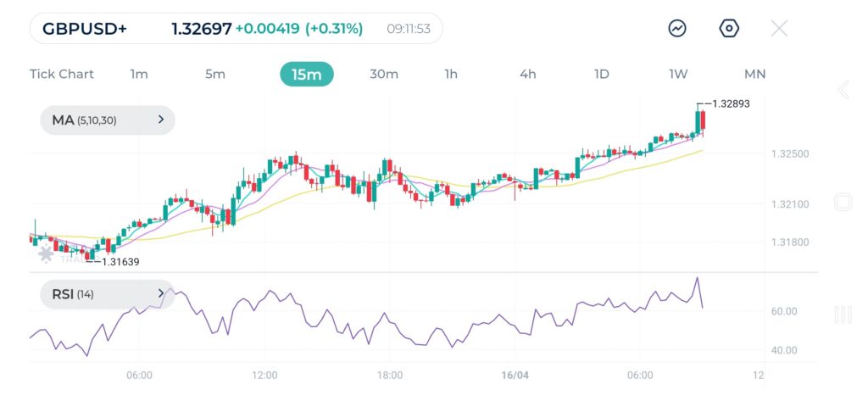The width and height of the screenshot is (868, 401).
Task: Tap the 1.32893 high price marker
Action: click(x=730, y=103)
